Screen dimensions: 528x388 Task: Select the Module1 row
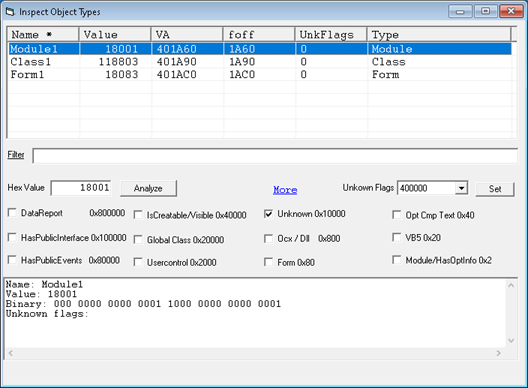260,49
